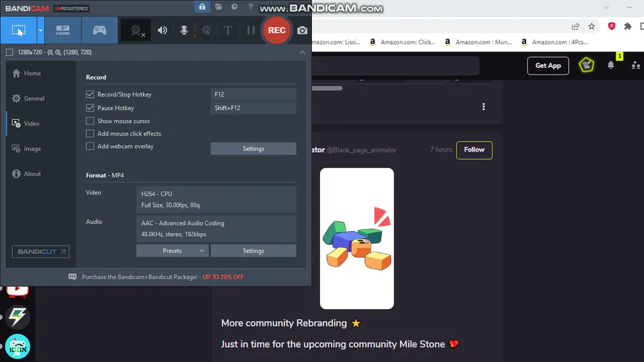Click the red YouTube-style sidebar icon
Viewport: 644px width, 362px height.
click(17, 291)
